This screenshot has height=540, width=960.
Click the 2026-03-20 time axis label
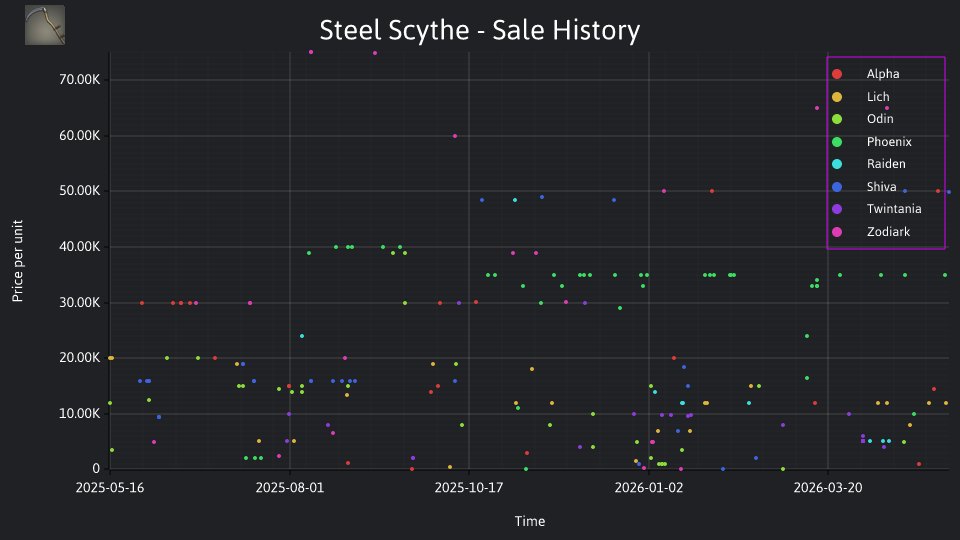coord(828,488)
